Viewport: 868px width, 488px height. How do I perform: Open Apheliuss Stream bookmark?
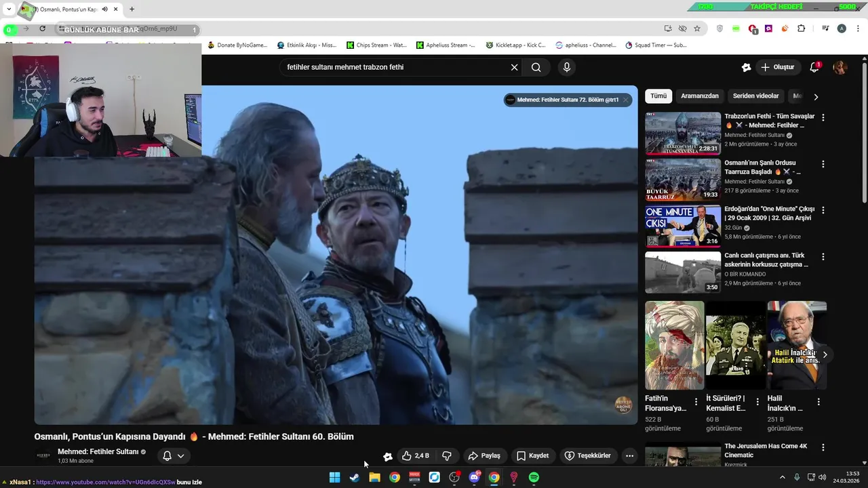pos(446,45)
